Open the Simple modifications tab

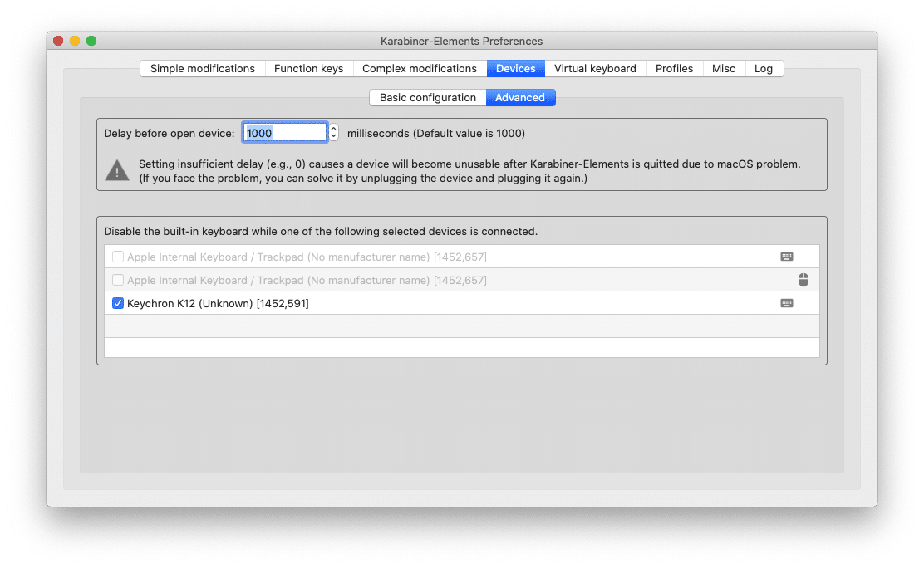pyautogui.click(x=202, y=68)
